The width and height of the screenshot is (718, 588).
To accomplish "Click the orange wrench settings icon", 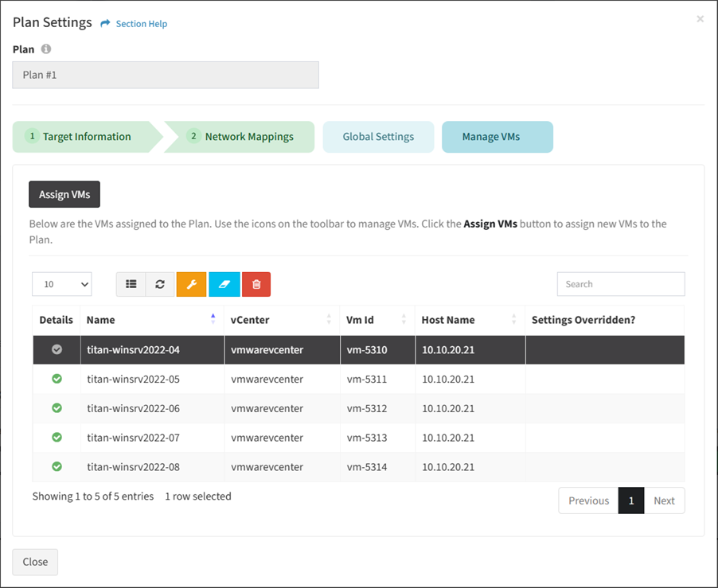I will tap(191, 284).
